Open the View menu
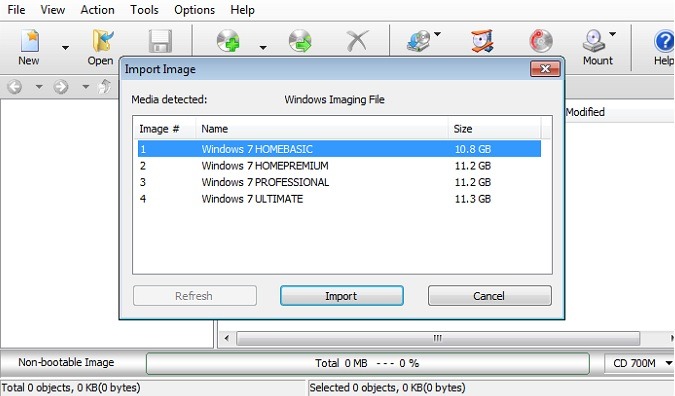The width and height of the screenshot is (675, 396). (53, 9)
